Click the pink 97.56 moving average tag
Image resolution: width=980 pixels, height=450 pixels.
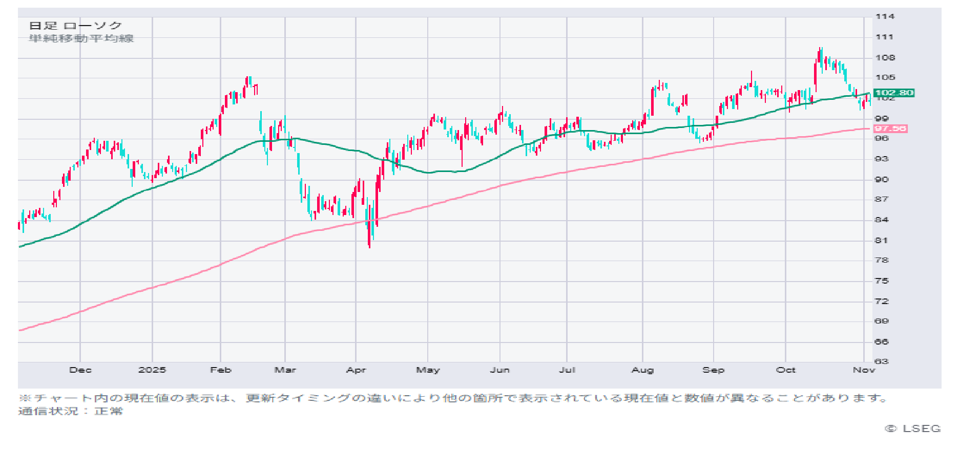pyautogui.click(x=890, y=128)
